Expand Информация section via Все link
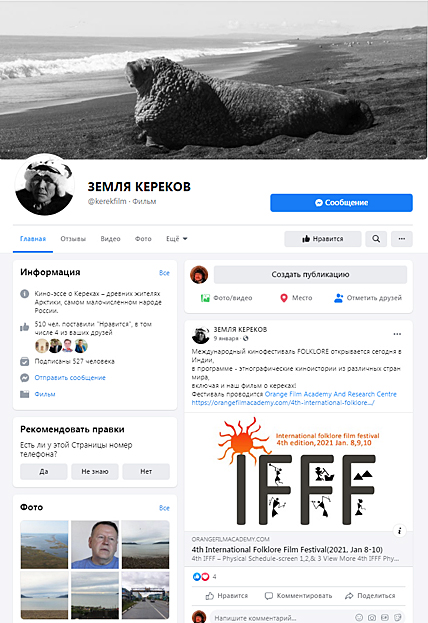This screenshot has height=623, width=428. click(x=164, y=273)
